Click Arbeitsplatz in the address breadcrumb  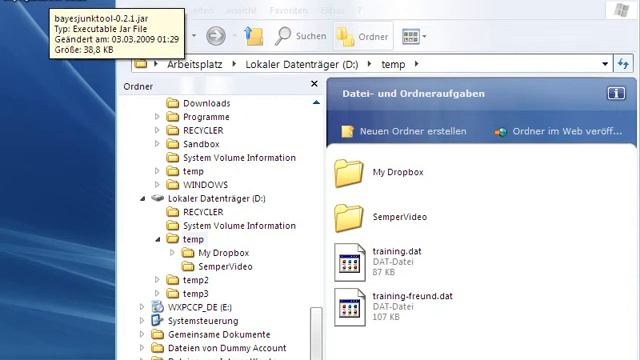(195, 64)
